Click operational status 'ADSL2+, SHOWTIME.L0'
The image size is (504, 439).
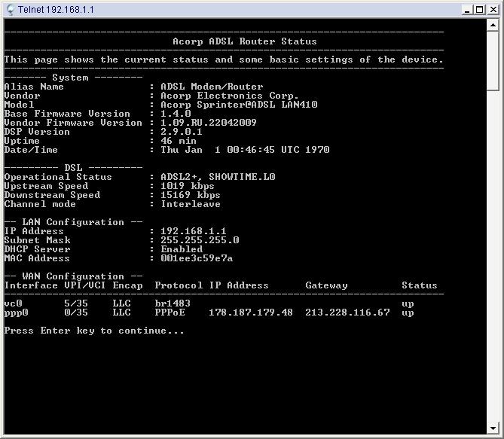218,177
